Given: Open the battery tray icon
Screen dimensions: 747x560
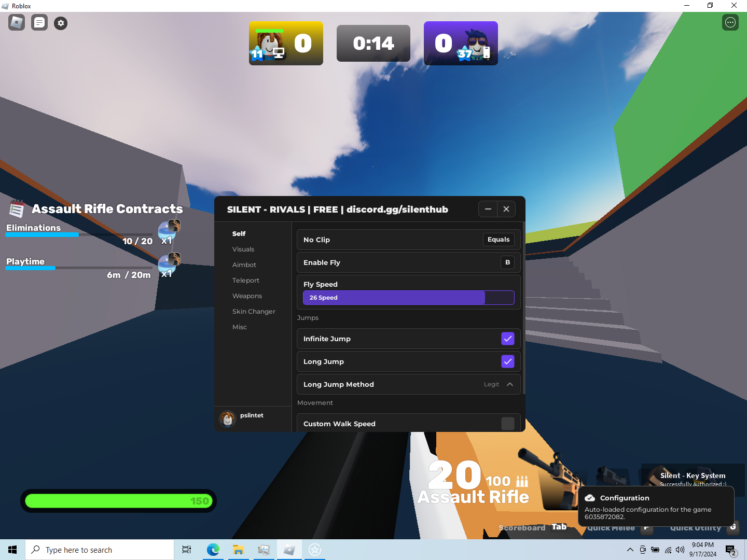Looking at the screenshot, I should (x=655, y=550).
